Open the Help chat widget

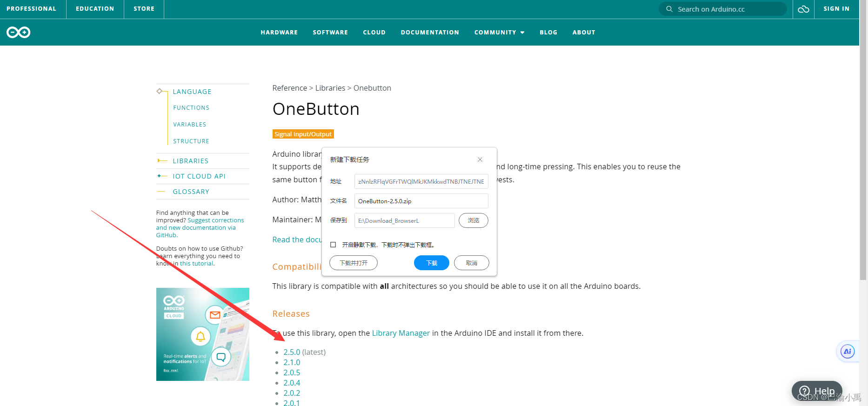point(817,391)
